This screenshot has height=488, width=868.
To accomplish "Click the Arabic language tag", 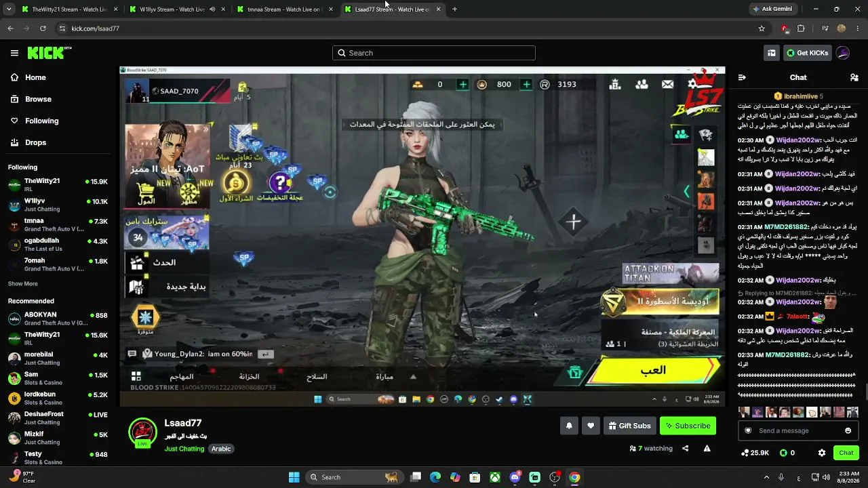I will pyautogui.click(x=221, y=449).
